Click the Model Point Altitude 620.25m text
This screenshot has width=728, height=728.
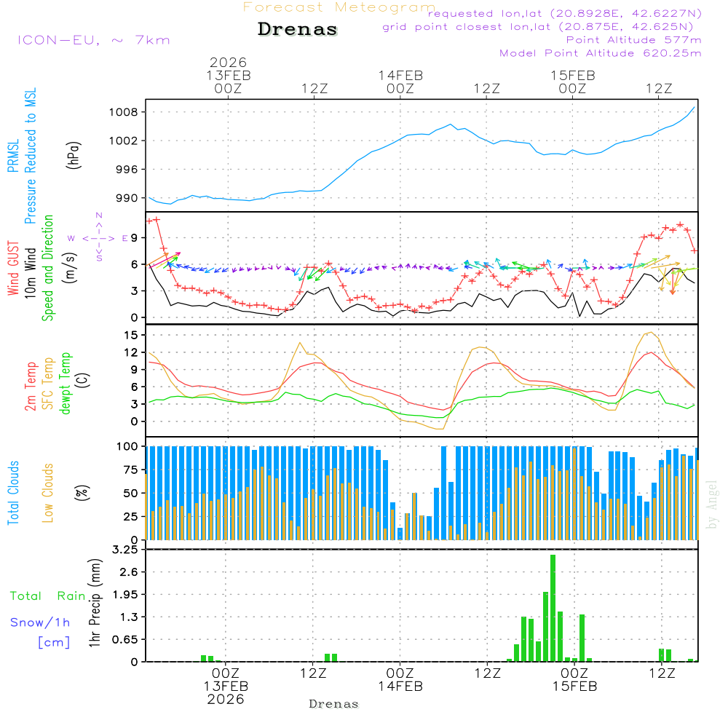coord(601,53)
